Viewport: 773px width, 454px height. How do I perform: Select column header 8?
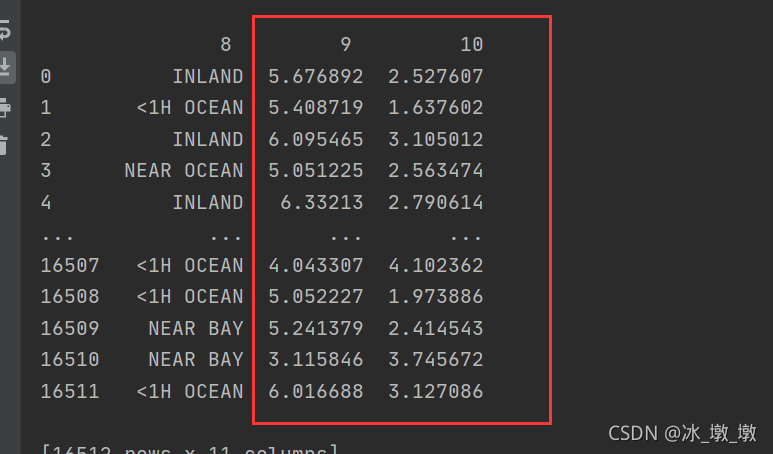coord(226,44)
